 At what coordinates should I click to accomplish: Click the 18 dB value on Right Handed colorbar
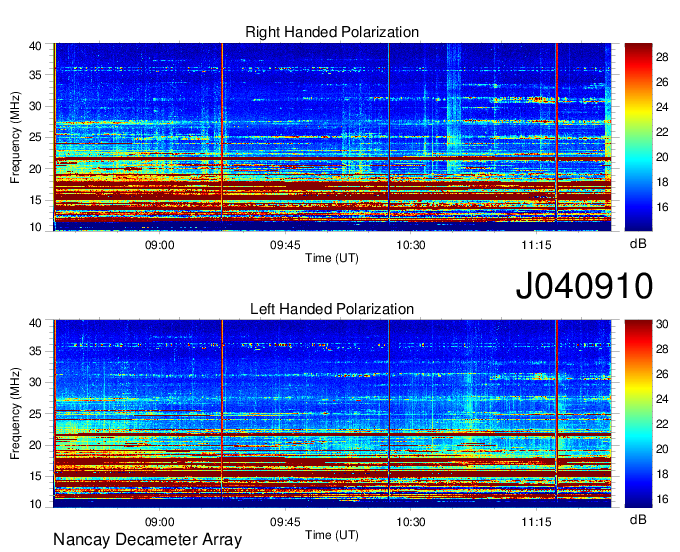662,182
